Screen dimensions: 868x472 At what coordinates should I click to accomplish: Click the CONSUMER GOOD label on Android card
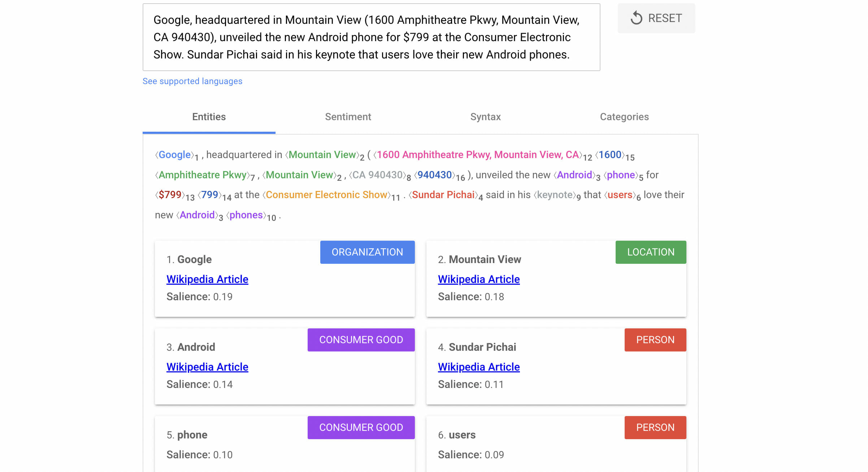(361, 340)
